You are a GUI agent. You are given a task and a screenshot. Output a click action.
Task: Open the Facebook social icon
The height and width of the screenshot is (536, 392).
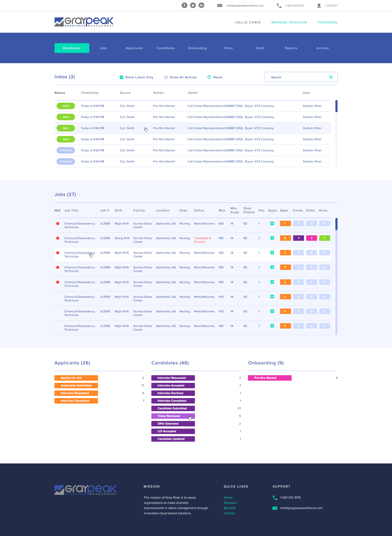[184, 5]
